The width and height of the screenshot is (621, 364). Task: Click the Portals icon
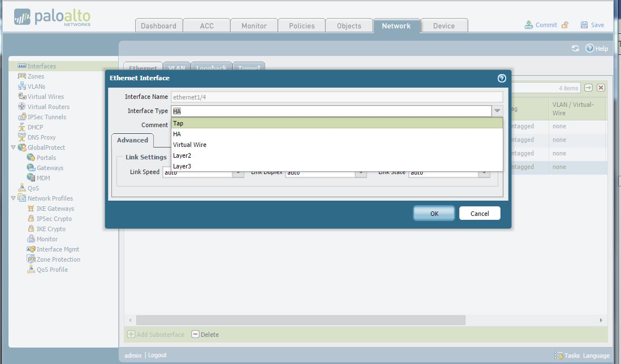(31, 158)
